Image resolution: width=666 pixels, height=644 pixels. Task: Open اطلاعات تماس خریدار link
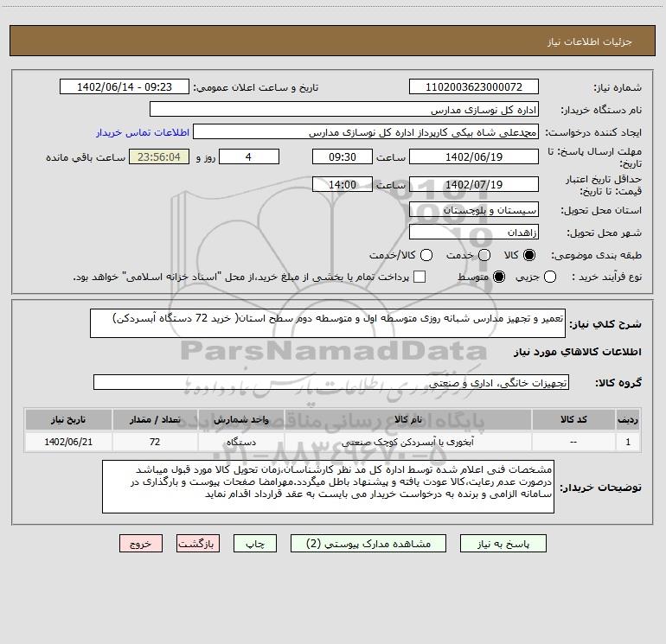click(x=143, y=132)
